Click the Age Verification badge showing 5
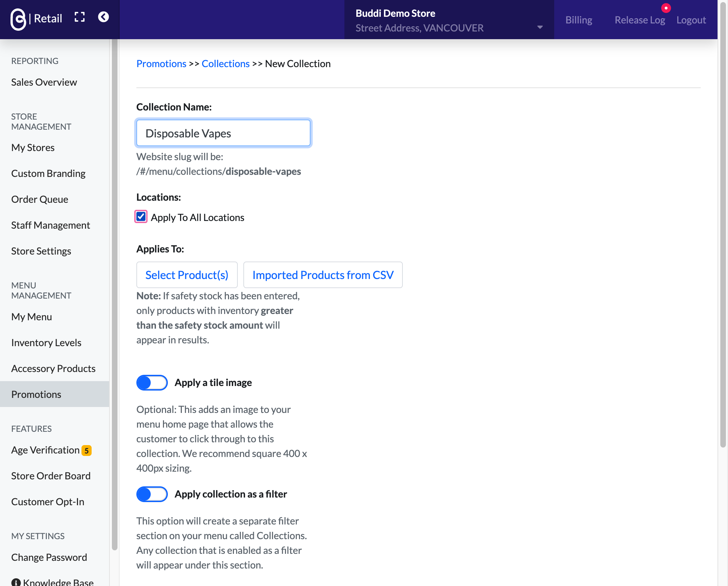 pyautogui.click(x=86, y=450)
